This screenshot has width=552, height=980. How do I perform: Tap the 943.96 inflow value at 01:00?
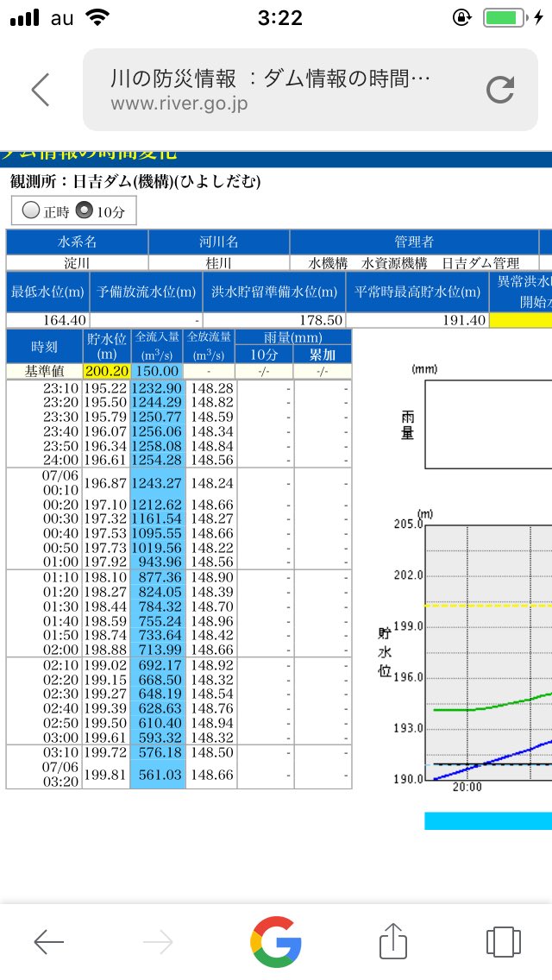pyautogui.click(x=158, y=562)
